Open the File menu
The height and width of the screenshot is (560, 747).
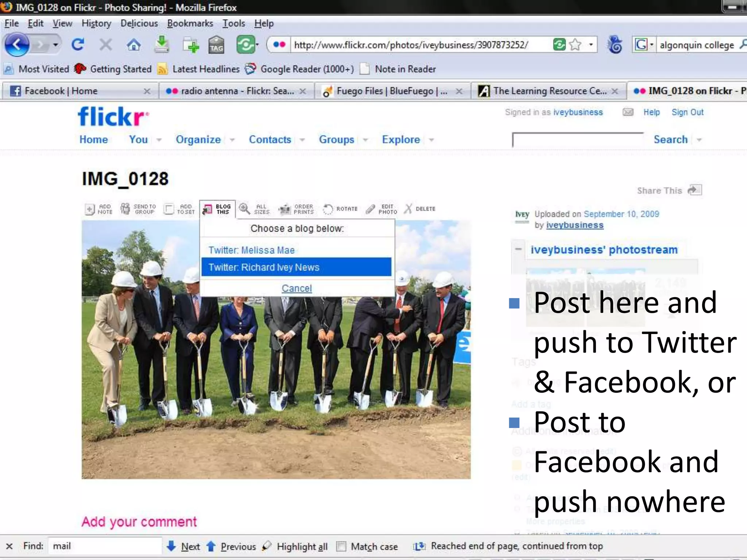(12, 23)
